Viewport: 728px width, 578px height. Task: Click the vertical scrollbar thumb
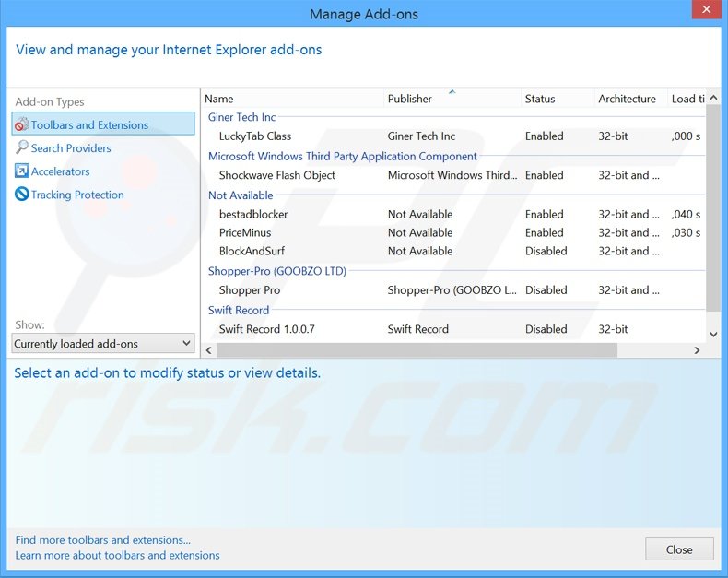coord(713,207)
